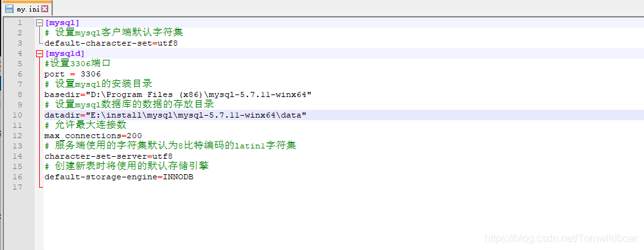Click comment #设置3306端口
Viewport: 644px width, 250px height.
[x=77, y=64]
